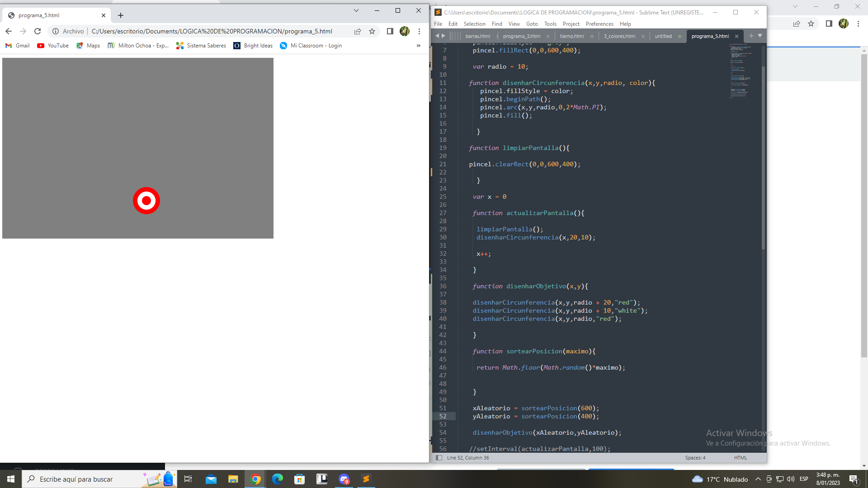Click the address bar URL field
The height and width of the screenshot is (488, 868).
click(212, 31)
